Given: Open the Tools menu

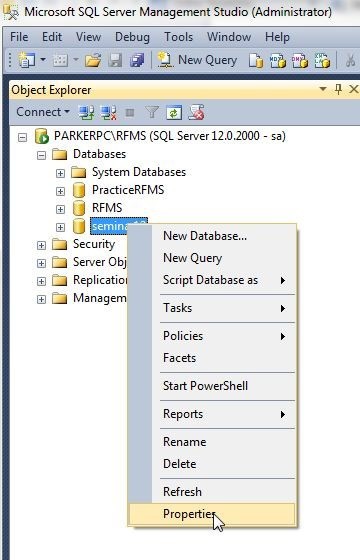Looking at the screenshot, I should coord(179,37).
